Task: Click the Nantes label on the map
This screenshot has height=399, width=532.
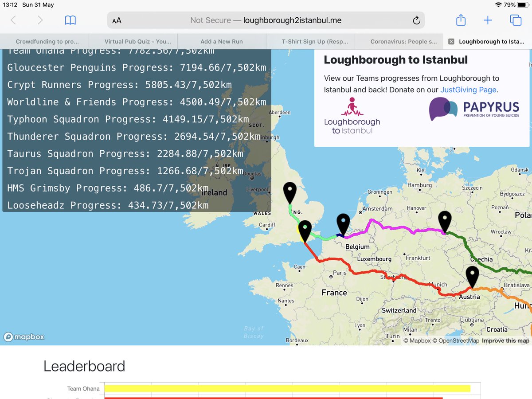Action: 286,301
